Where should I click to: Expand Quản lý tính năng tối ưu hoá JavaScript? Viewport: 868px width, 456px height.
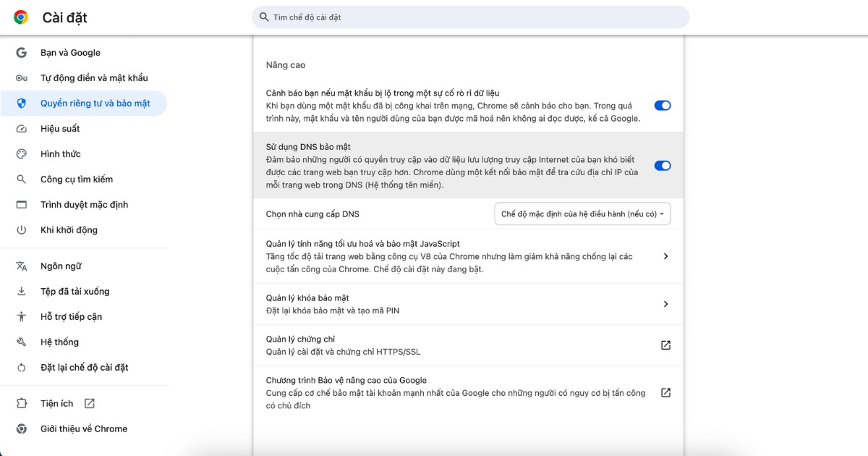[x=665, y=256]
